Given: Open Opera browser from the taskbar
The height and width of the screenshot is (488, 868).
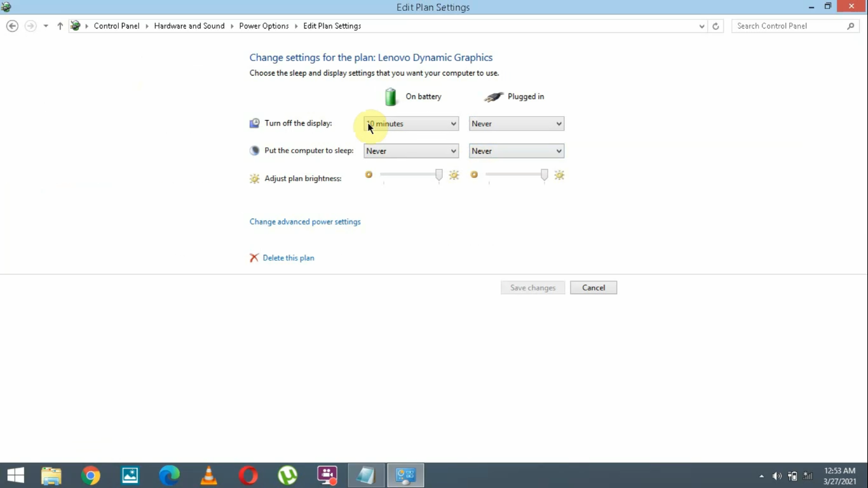Looking at the screenshot, I should pos(248,475).
